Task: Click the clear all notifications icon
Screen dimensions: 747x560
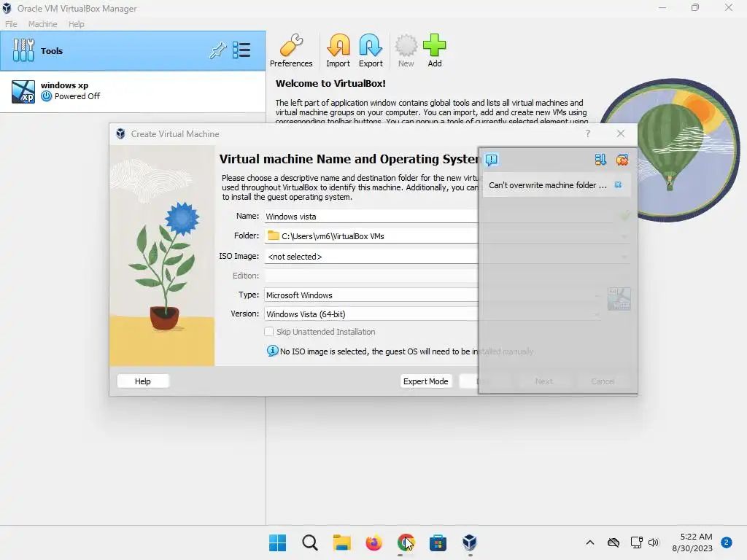Action: pyautogui.click(x=622, y=160)
